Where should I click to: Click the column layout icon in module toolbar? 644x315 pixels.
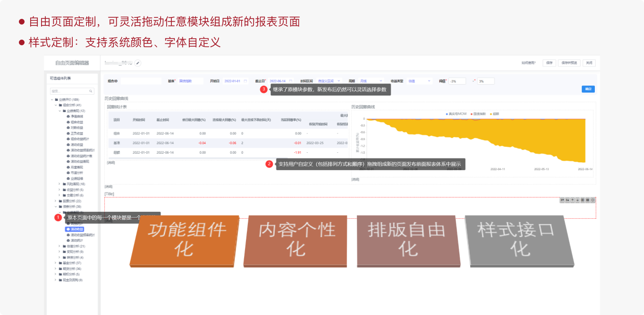(583, 200)
